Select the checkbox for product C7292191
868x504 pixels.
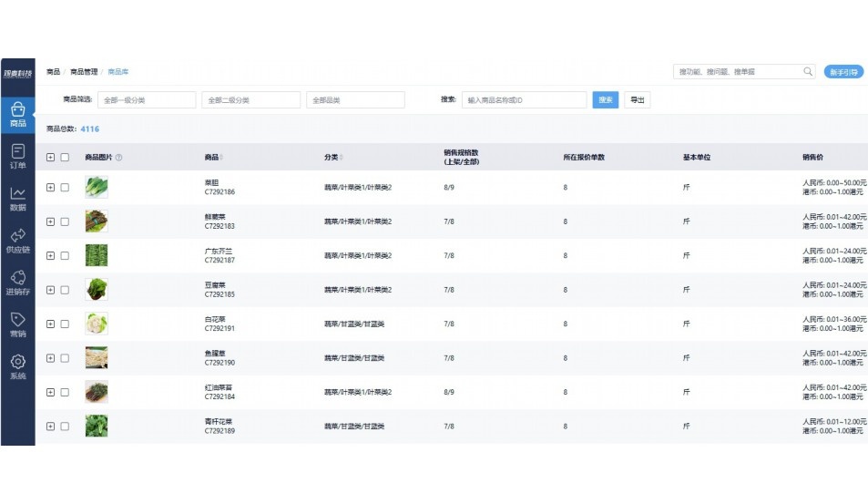pyautogui.click(x=65, y=324)
